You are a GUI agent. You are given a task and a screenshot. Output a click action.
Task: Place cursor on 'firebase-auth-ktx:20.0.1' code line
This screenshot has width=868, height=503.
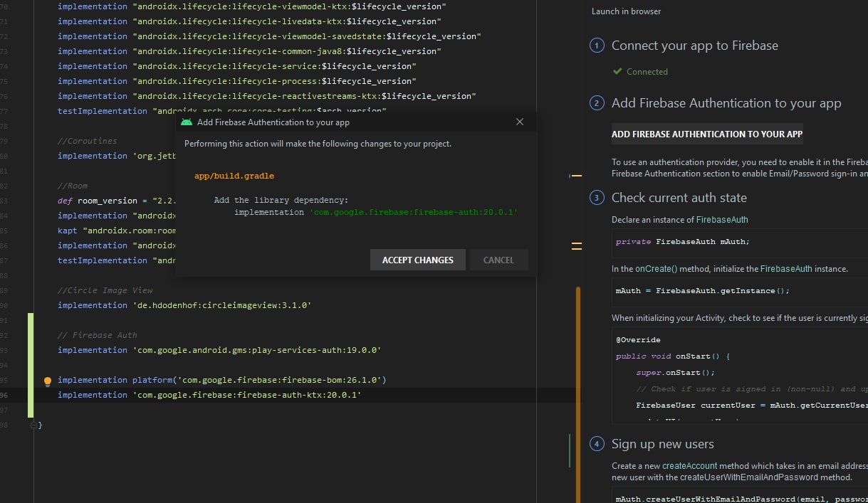click(209, 395)
